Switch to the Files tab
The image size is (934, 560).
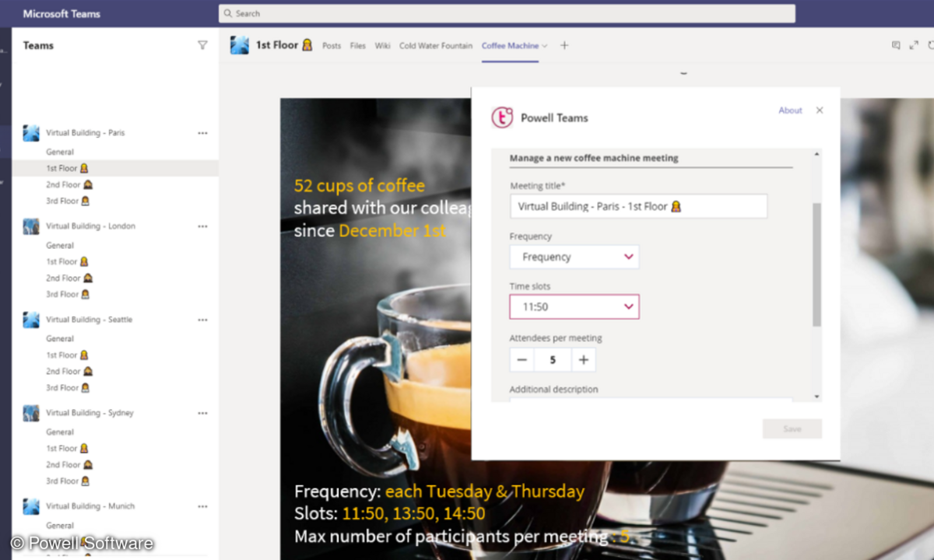point(358,46)
